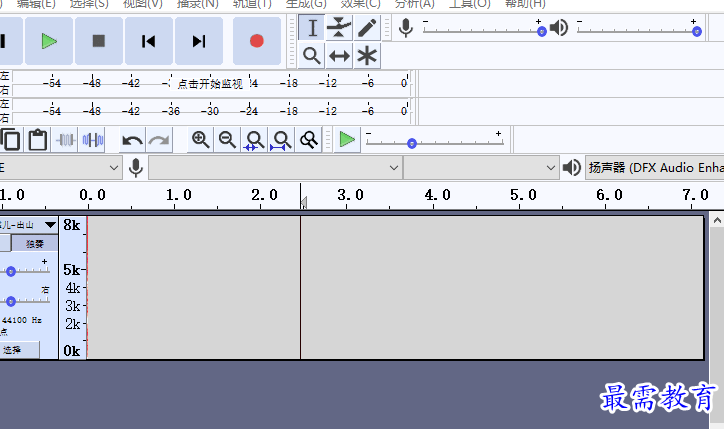This screenshot has width=724, height=429.
Task: Select the Zoom magnifier tool
Action: (312, 56)
